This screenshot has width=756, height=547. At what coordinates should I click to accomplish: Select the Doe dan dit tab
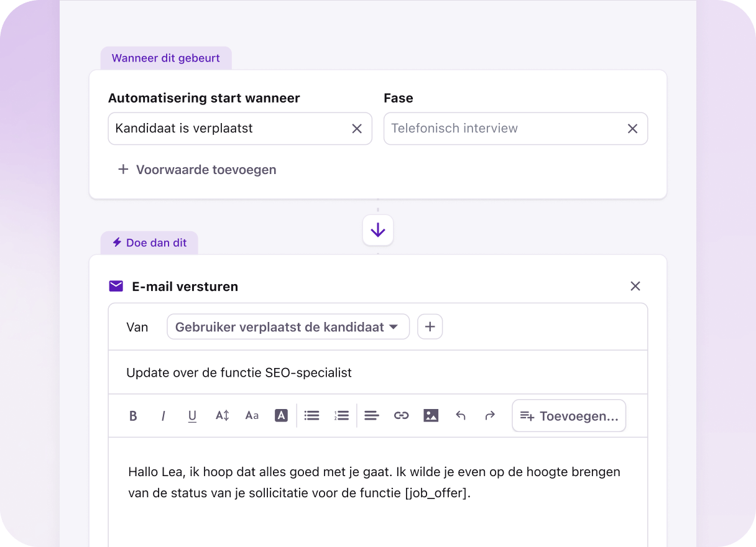point(149,242)
